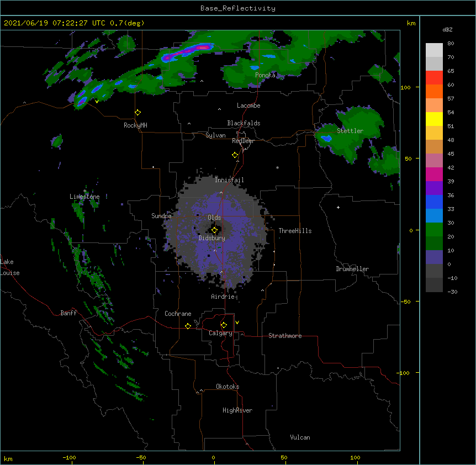Click the RockyMH town label
This screenshot has height=465, width=476.
[x=135, y=125]
